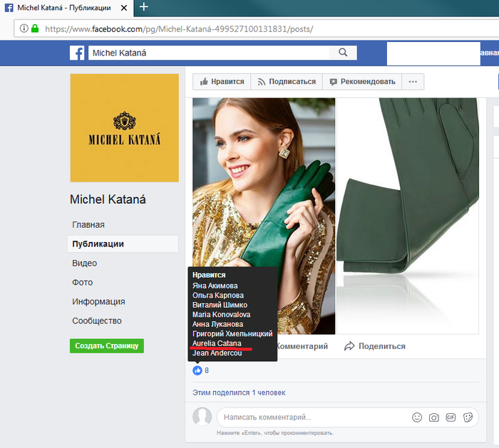499x448 pixels.
Task: Go to Информация in the sidebar
Action: 98,301
